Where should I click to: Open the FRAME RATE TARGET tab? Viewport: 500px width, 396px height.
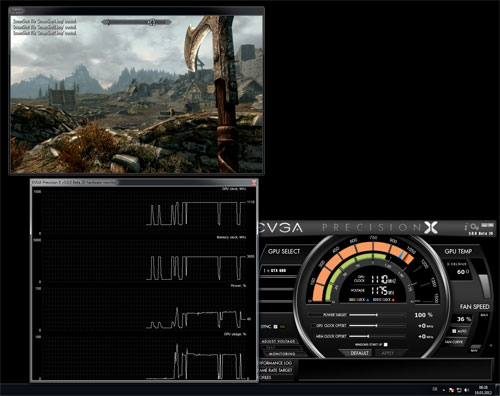click(x=276, y=370)
